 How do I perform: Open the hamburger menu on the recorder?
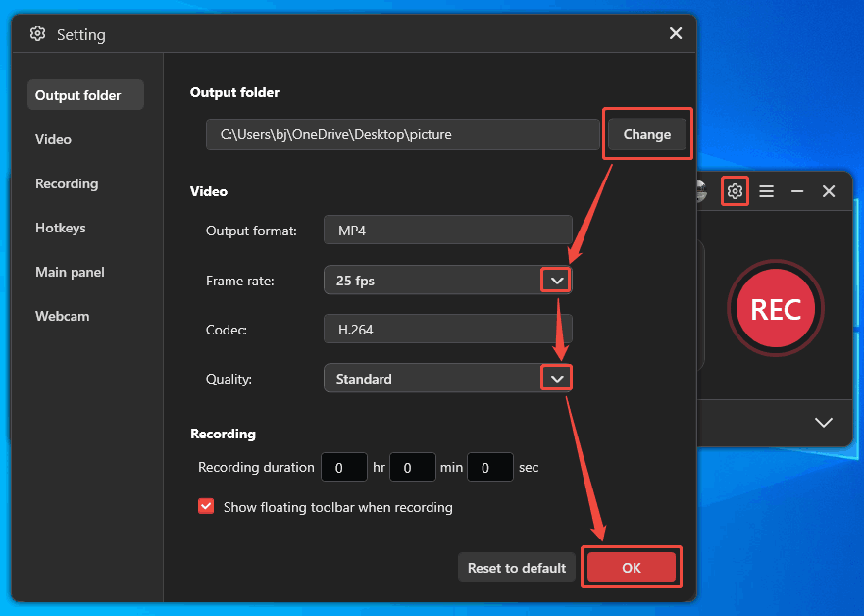click(766, 190)
